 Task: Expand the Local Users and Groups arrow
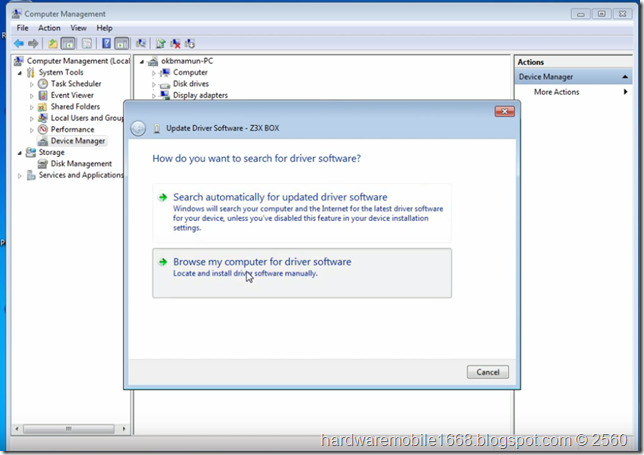[x=32, y=119]
